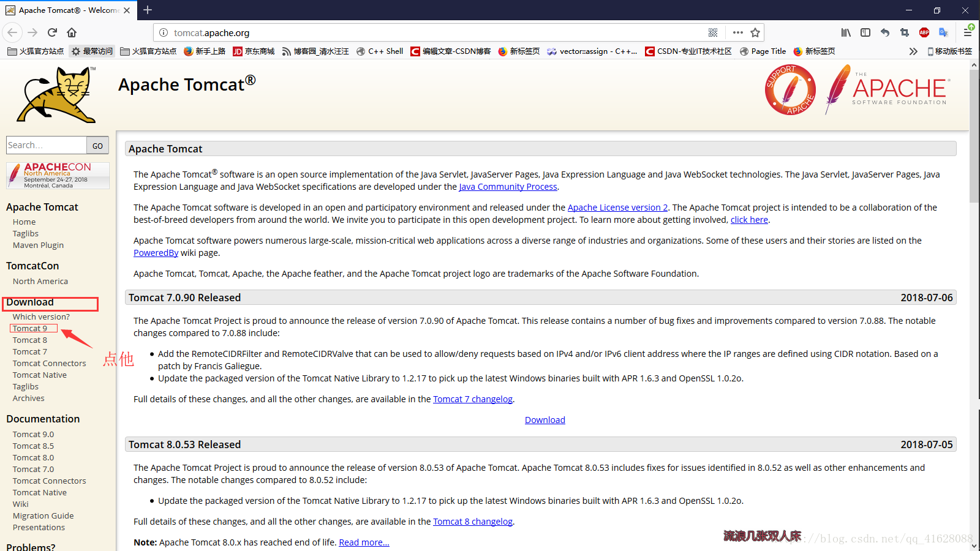This screenshot has width=980, height=551.
Task: Open the Migration Guide link
Action: [x=43, y=515]
